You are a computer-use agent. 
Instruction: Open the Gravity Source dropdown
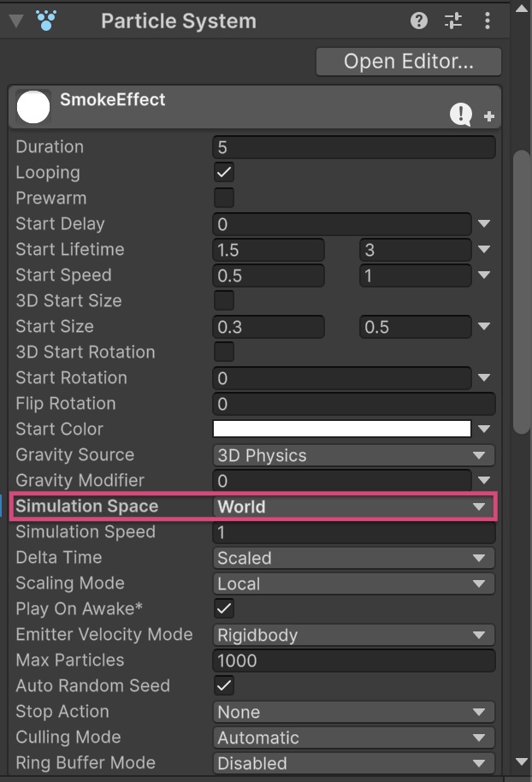point(353,455)
